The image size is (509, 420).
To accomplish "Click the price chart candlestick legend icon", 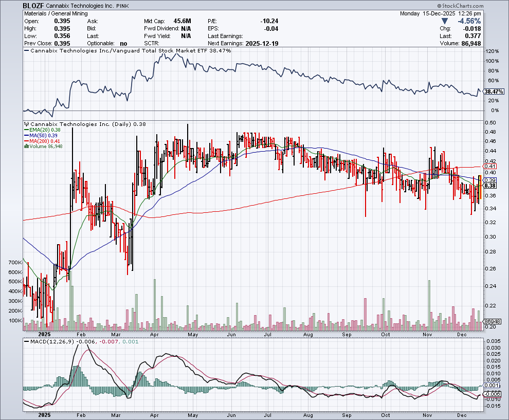I will pos(27,124).
